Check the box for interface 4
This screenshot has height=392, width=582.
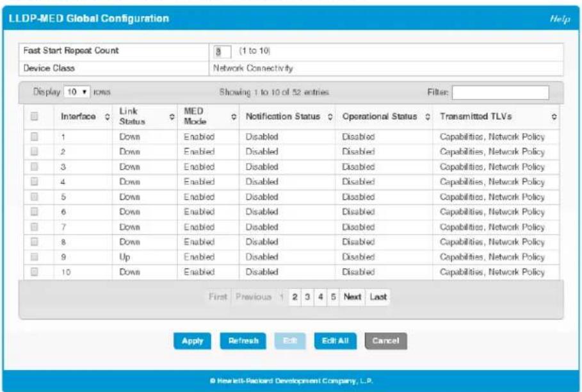(x=34, y=181)
